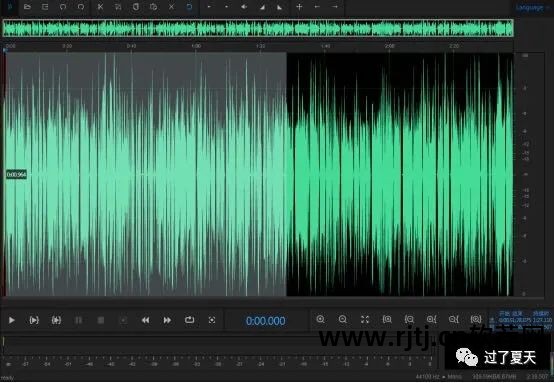Click the 1:00 mark on the timeline ruler
Screen dimensions: 554x383
point(196,46)
